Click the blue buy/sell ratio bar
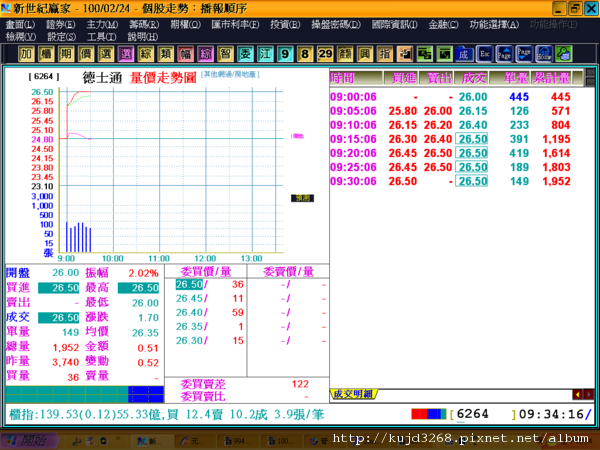Image resolution: width=600 pixels, height=450 pixels. 146,394
